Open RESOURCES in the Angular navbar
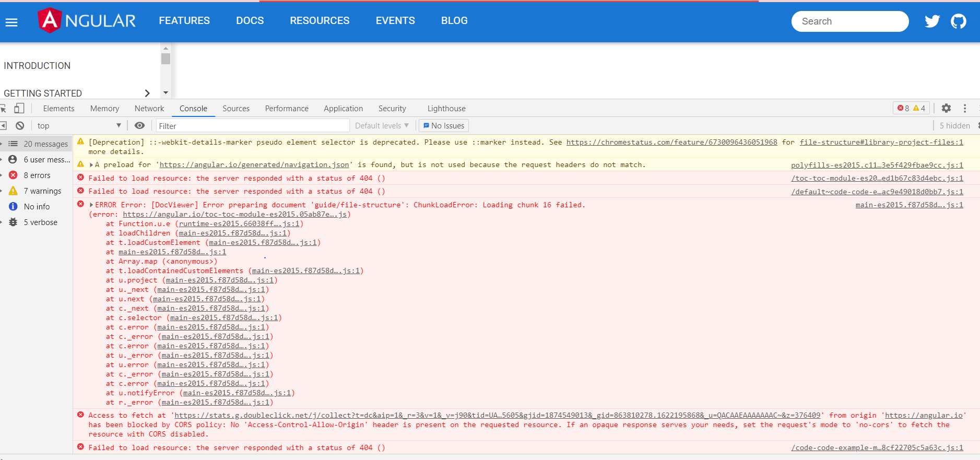 click(320, 21)
